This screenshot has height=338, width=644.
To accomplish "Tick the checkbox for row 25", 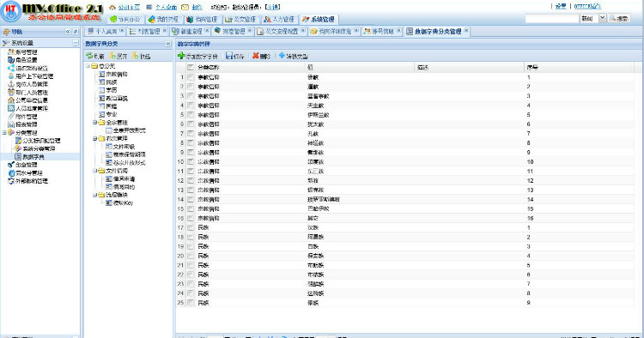I will coord(190,303).
